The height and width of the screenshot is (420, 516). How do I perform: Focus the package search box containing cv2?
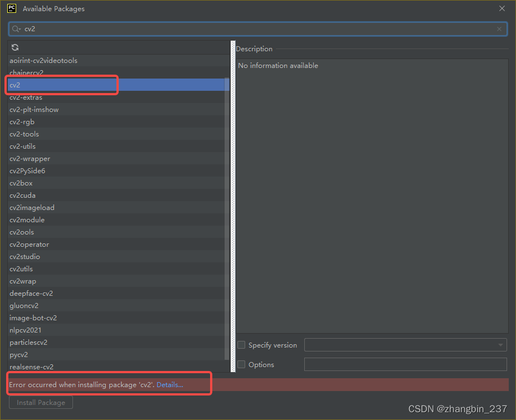click(257, 29)
